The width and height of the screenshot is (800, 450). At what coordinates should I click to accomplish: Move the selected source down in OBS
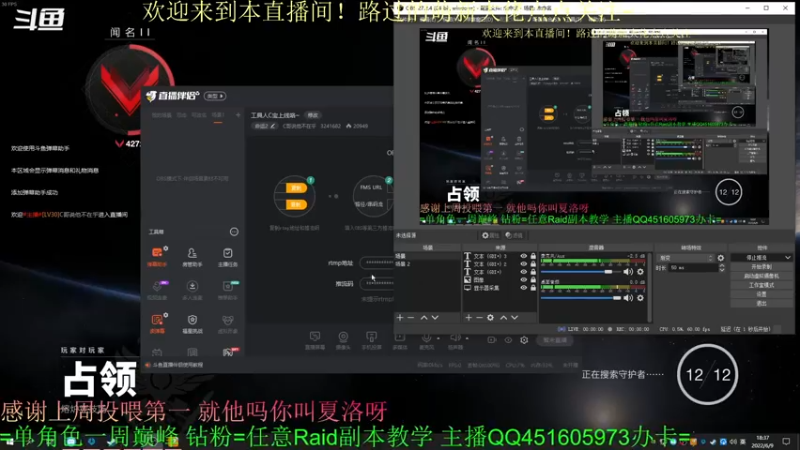pyautogui.click(x=514, y=318)
